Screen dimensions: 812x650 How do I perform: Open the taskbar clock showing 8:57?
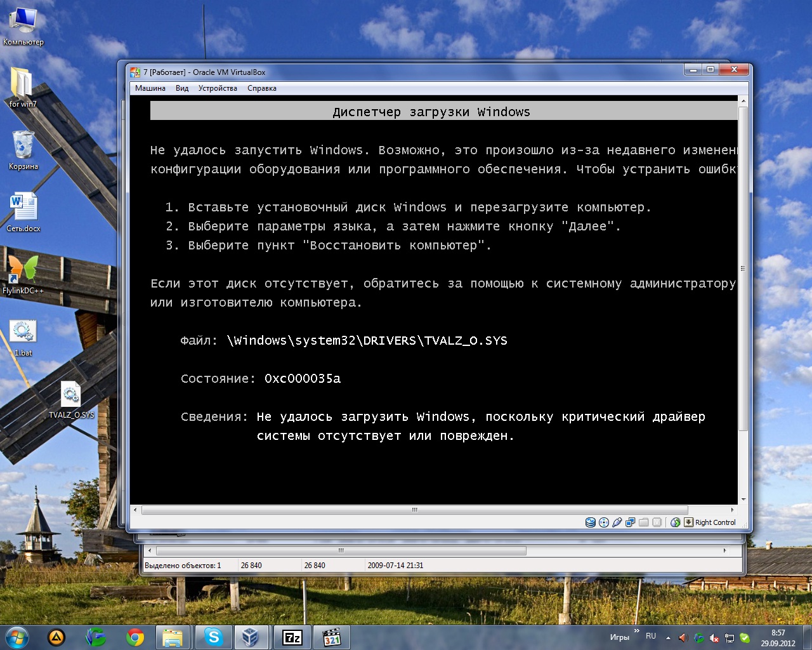point(778,638)
